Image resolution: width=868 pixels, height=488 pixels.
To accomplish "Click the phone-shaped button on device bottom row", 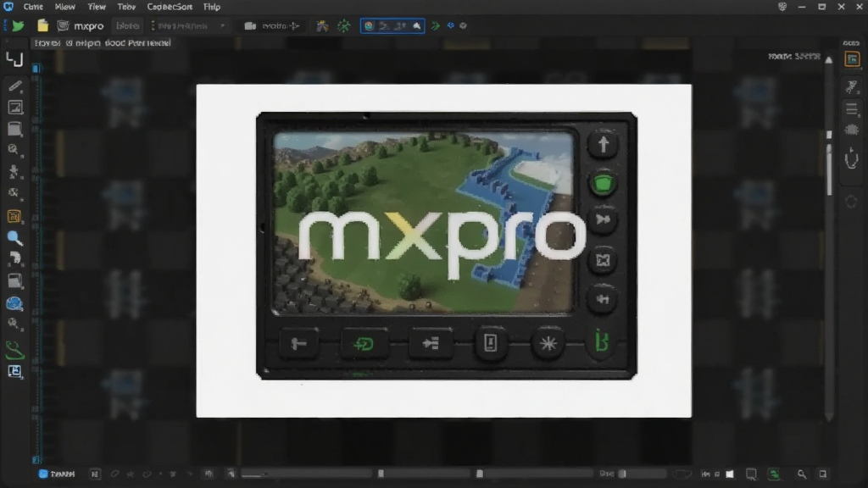I will (490, 343).
